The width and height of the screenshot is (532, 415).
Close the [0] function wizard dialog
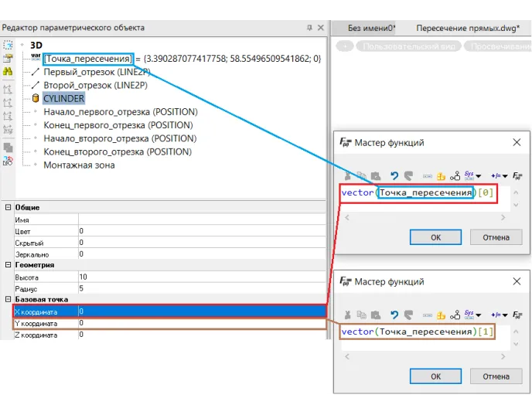(517, 142)
